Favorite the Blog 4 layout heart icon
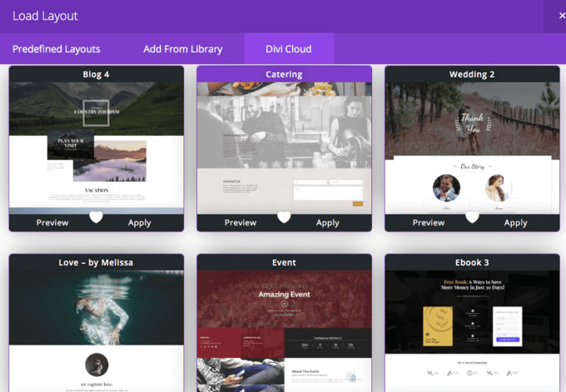 [x=96, y=217]
